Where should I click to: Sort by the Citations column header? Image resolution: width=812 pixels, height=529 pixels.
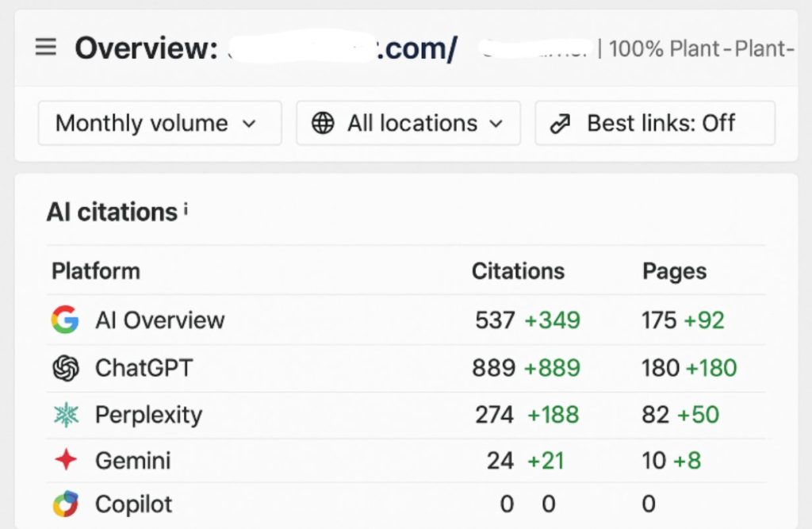(518, 271)
